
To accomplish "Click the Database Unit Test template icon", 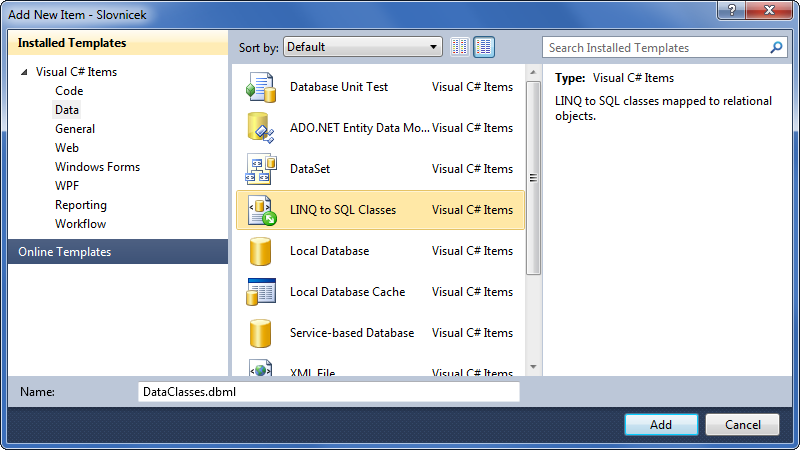I will [261, 87].
